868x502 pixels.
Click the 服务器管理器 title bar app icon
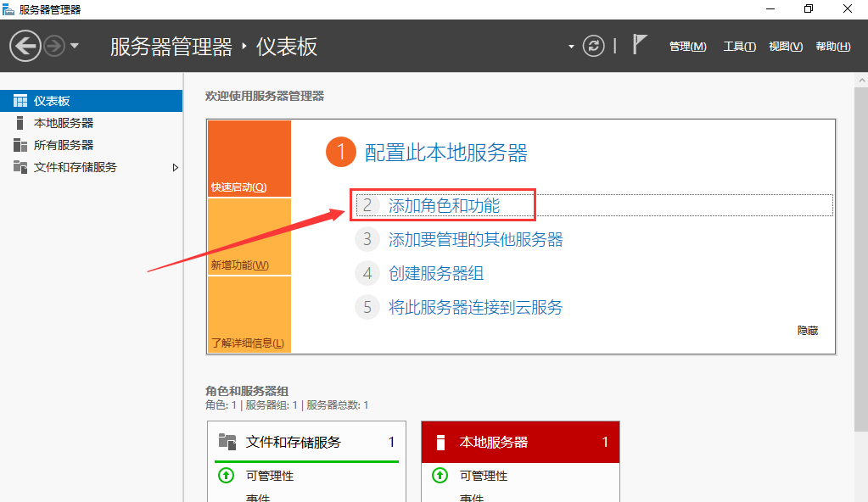pos(8,9)
